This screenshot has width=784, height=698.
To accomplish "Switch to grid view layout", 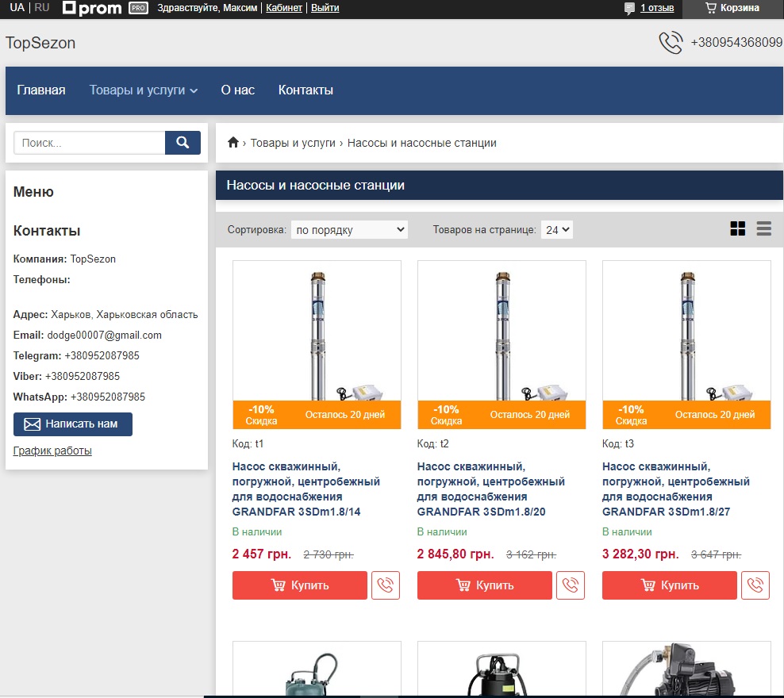I will 737,229.
